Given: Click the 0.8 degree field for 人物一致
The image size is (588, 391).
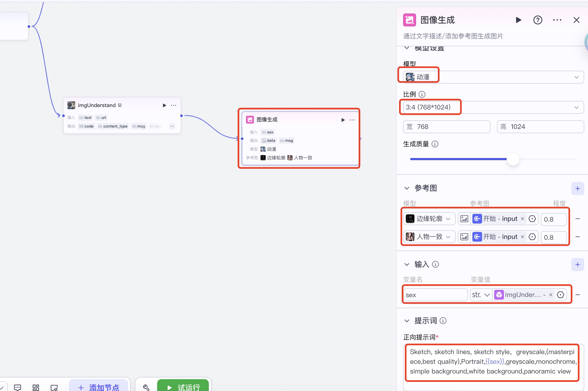Looking at the screenshot, I should point(554,237).
